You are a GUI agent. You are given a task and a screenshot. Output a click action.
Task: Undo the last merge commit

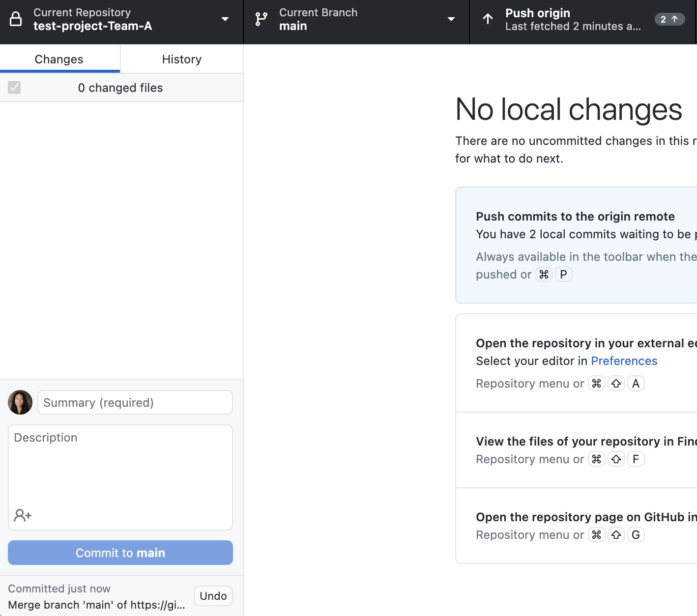coord(213,596)
